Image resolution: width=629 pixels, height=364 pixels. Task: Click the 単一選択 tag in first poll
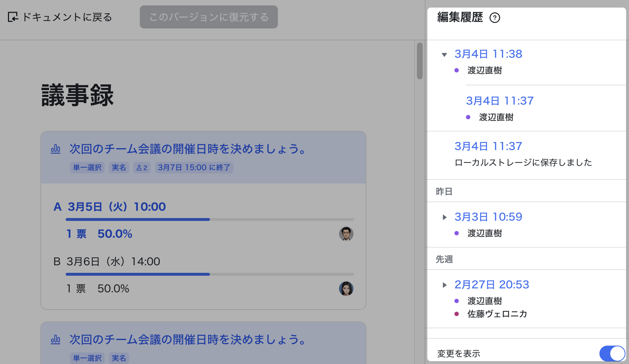point(87,168)
